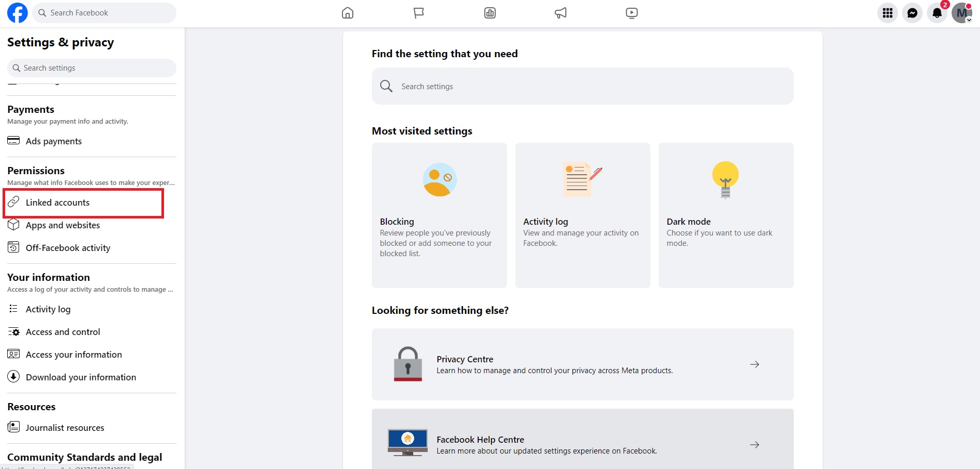The width and height of the screenshot is (980, 469).
Task: Click the Privacy Centre padlock icon
Action: 408,364
